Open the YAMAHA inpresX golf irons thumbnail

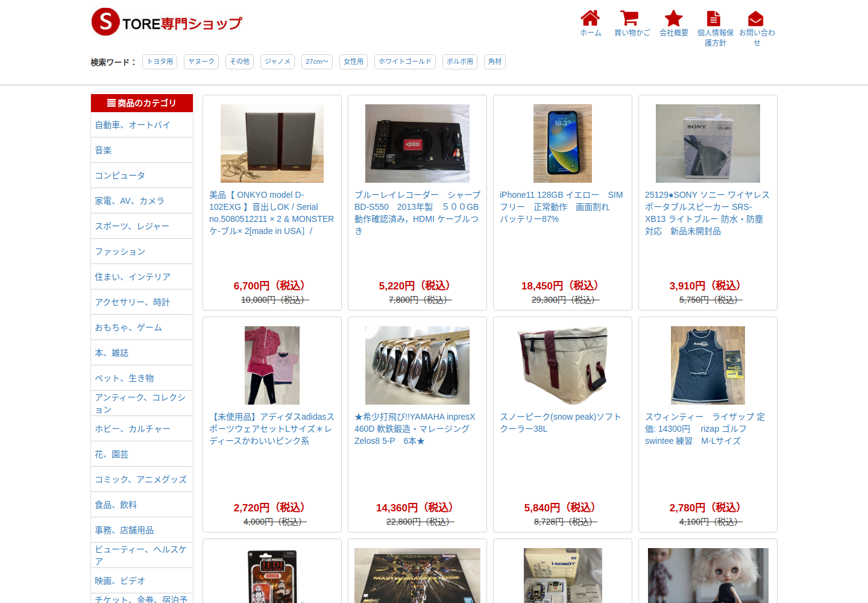click(417, 365)
